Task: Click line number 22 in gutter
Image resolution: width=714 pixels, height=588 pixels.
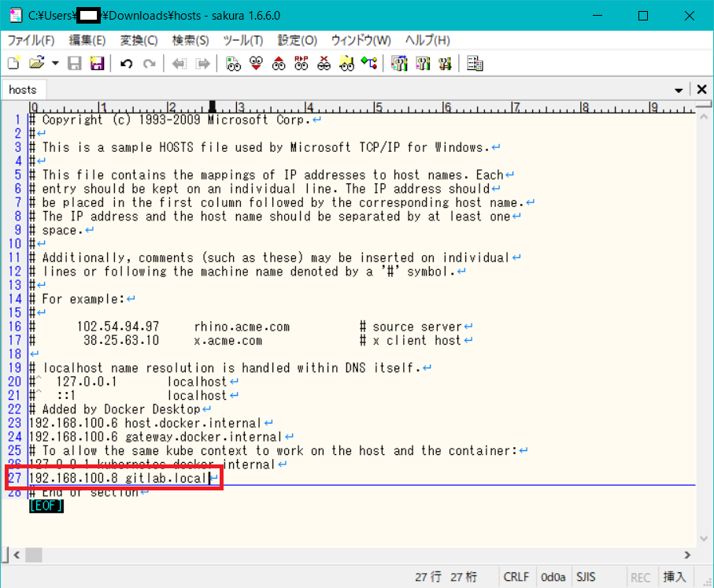Action: (15, 409)
